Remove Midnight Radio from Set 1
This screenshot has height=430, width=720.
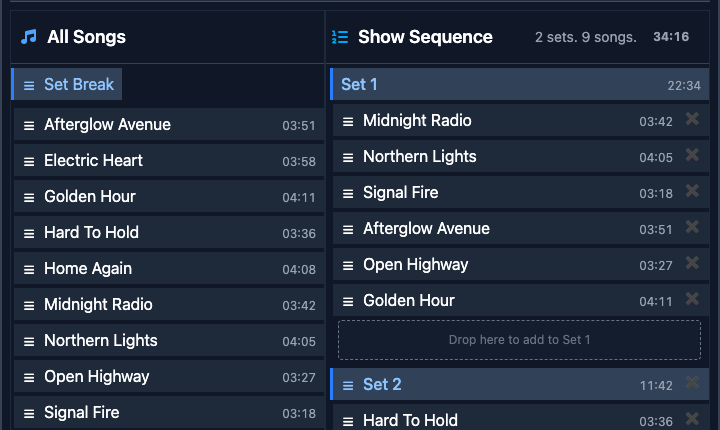coord(692,120)
